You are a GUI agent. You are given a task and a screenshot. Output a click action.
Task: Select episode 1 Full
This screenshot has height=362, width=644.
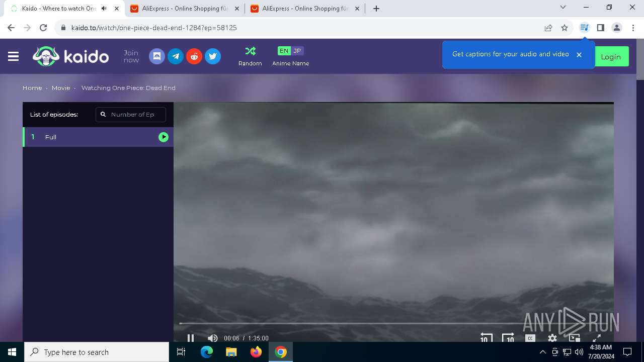tap(98, 137)
